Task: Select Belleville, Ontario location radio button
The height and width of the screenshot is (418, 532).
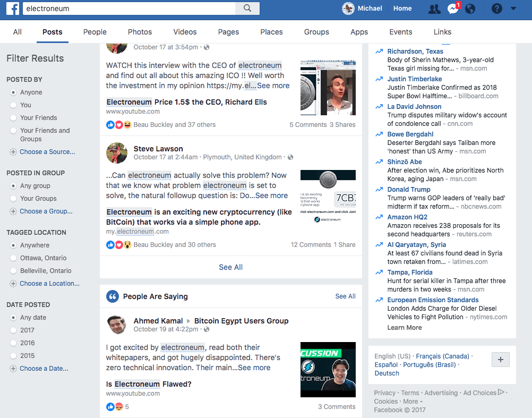Action: (13, 271)
